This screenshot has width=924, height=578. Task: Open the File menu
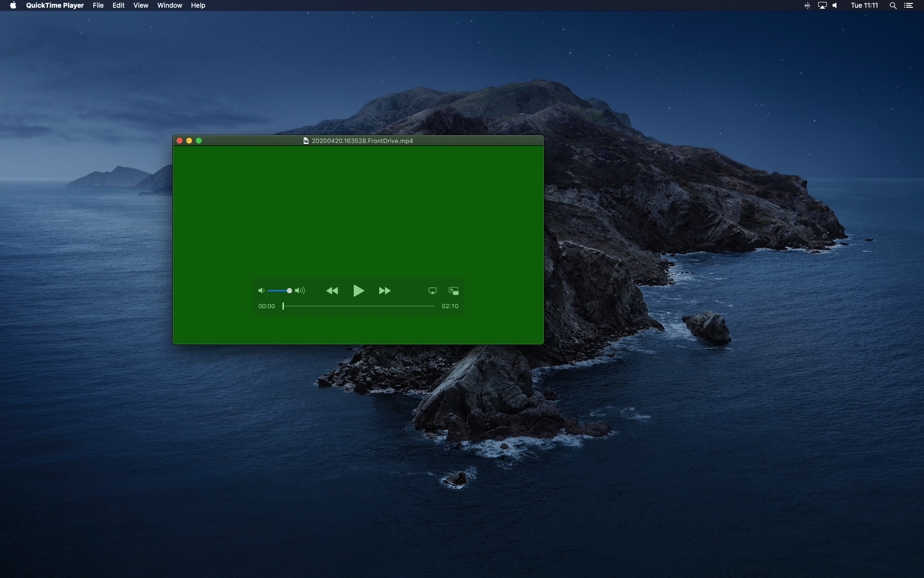coord(98,5)
